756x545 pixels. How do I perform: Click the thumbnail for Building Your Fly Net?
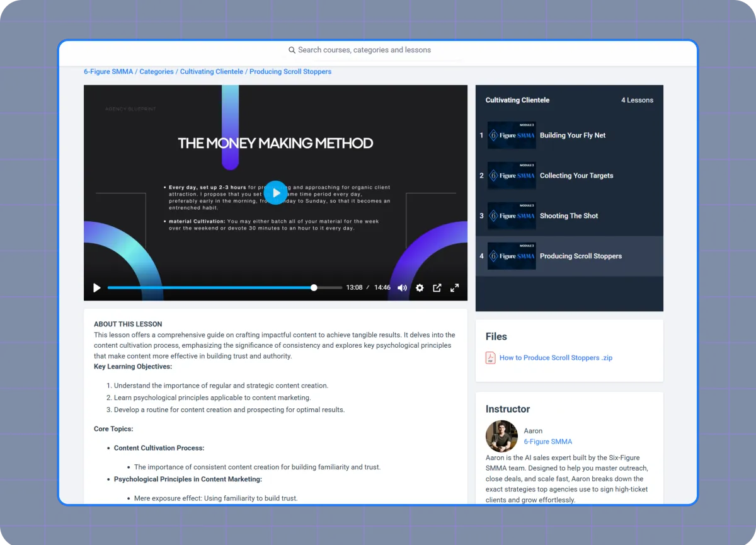click(512, 135)
